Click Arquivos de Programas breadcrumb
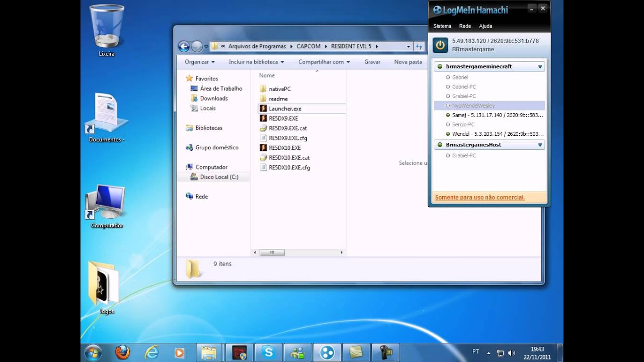644x362 pixels. pos(257,46)
